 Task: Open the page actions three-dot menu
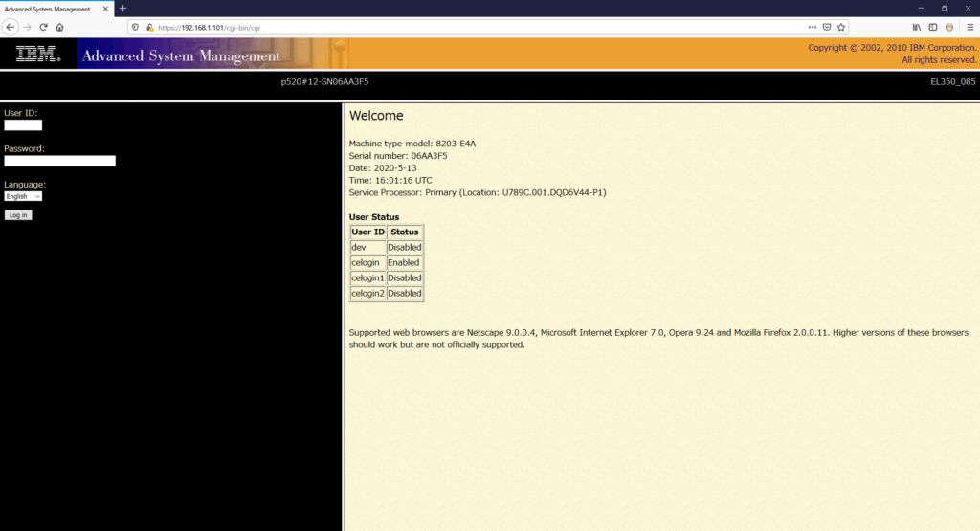[x=812, y=27]
